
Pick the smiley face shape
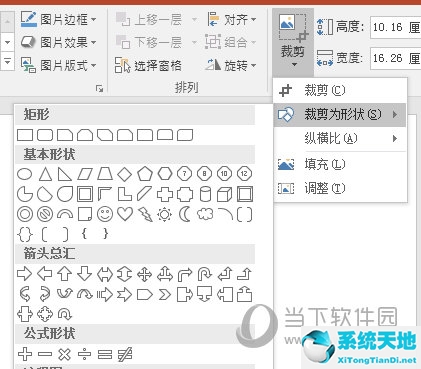[105, 214]
